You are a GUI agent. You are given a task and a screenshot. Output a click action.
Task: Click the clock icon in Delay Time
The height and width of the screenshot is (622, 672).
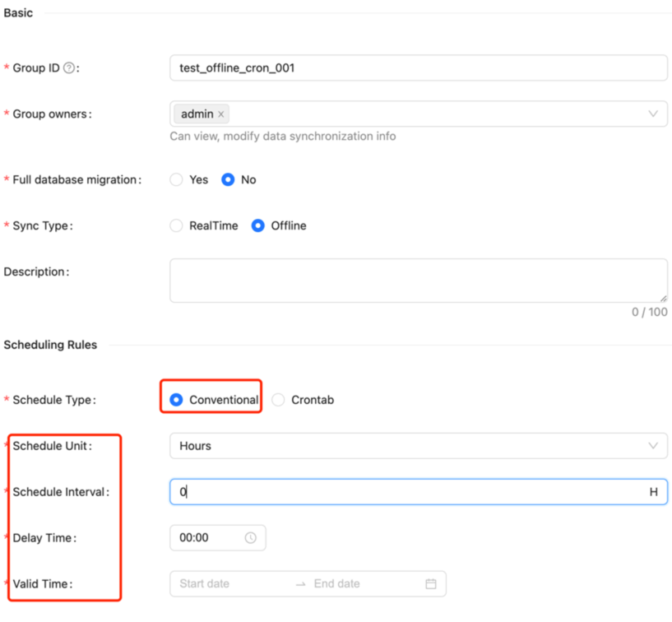pyautogui.click(x=250, y=538)
